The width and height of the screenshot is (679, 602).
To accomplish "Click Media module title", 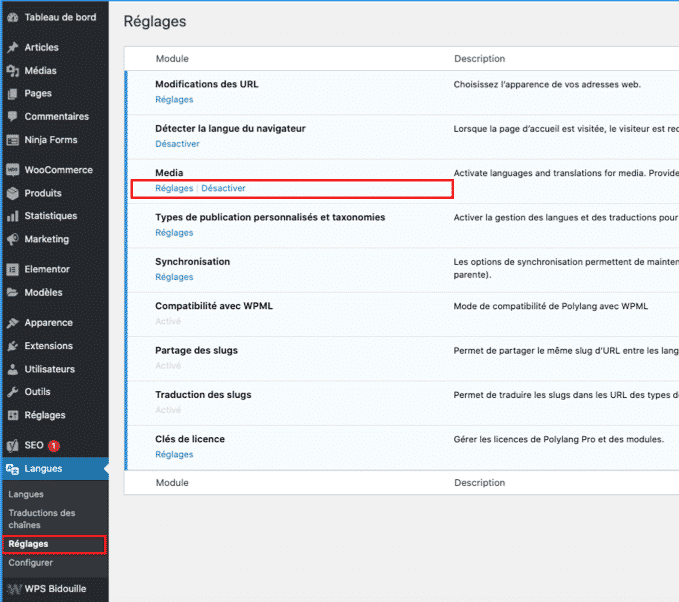I will (x=169, y=173).
